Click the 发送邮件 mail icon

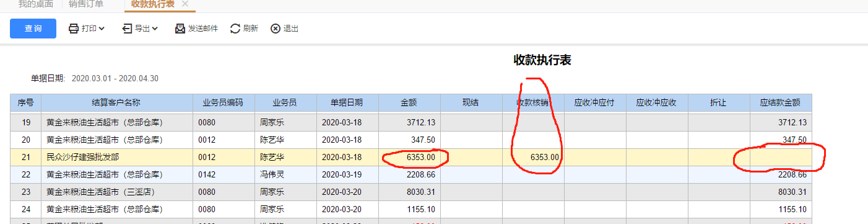point(180,29)
